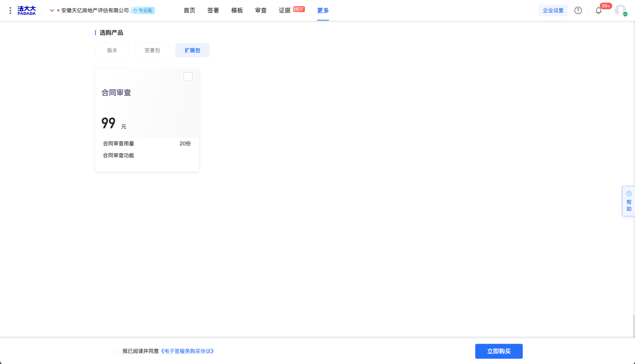This screenshot has height=364, width=635.
Task: Open notifications bell icon
Action: [x=598, y=11]
